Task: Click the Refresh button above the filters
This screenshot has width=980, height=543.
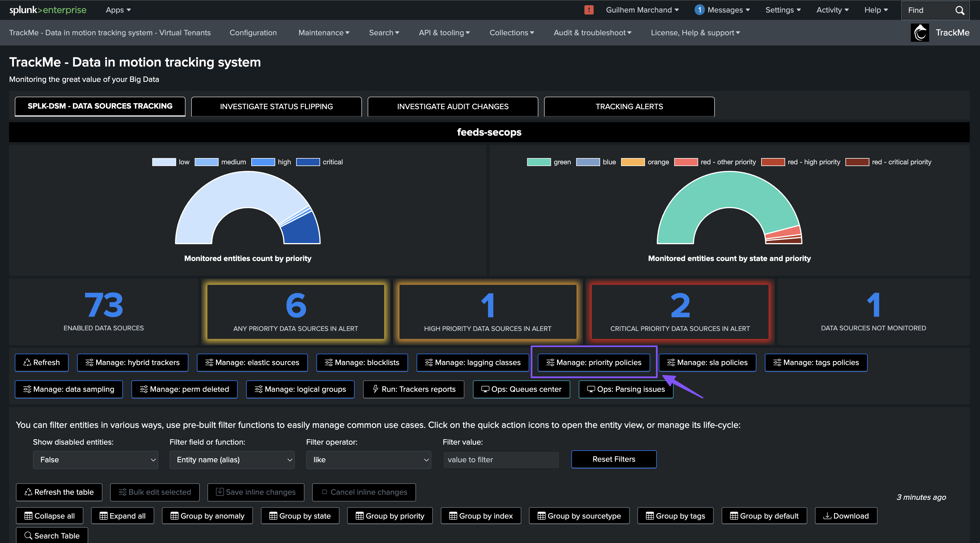Action: click(x=42, y=362)
